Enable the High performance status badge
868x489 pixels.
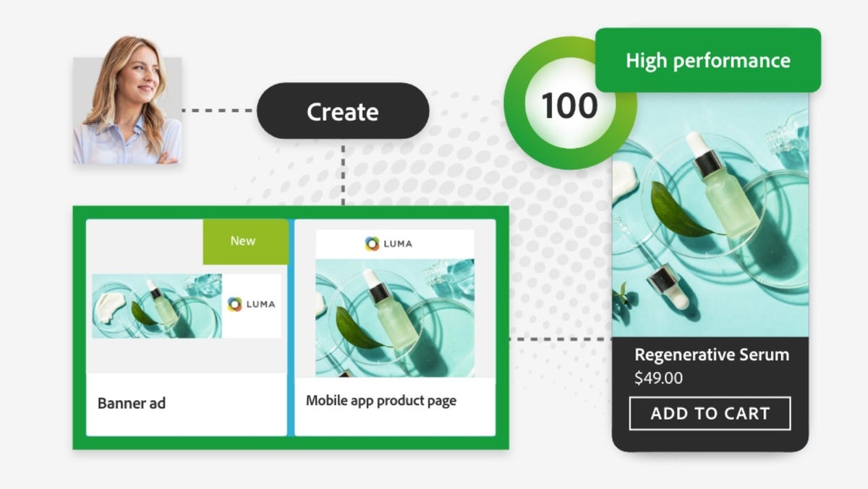coord(707,61)
